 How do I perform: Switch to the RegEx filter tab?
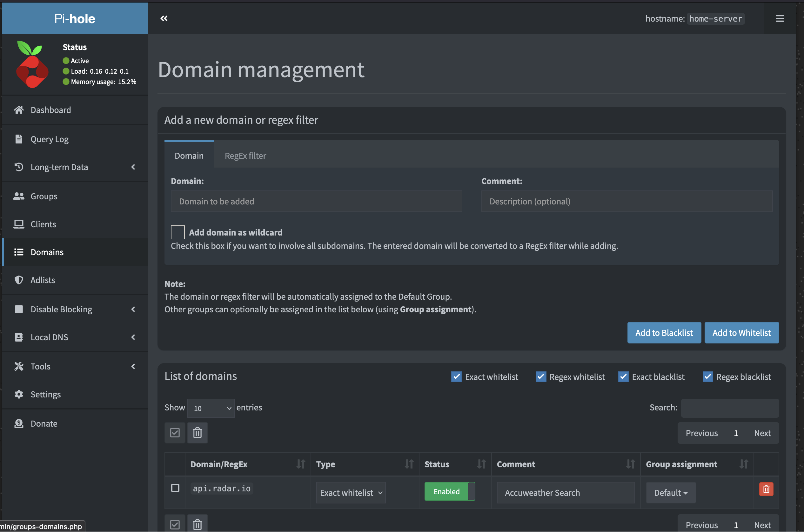tap(245, 156)
